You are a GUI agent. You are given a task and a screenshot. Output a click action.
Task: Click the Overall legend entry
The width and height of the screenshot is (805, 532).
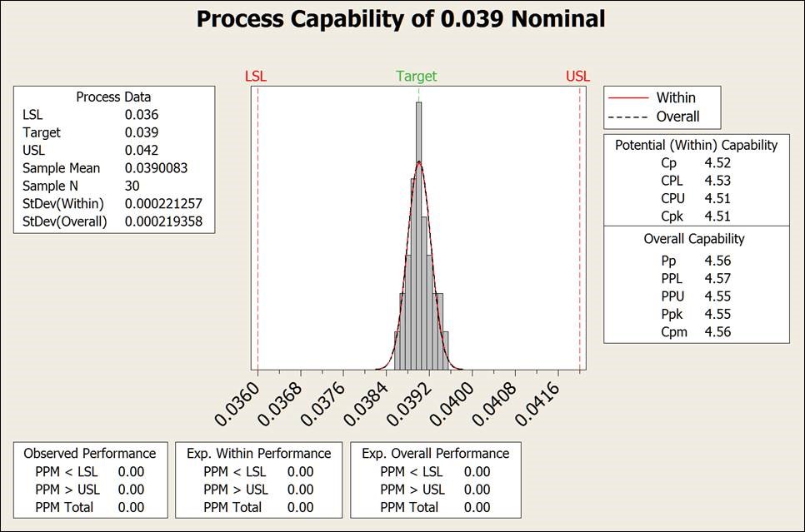(677, 117)
